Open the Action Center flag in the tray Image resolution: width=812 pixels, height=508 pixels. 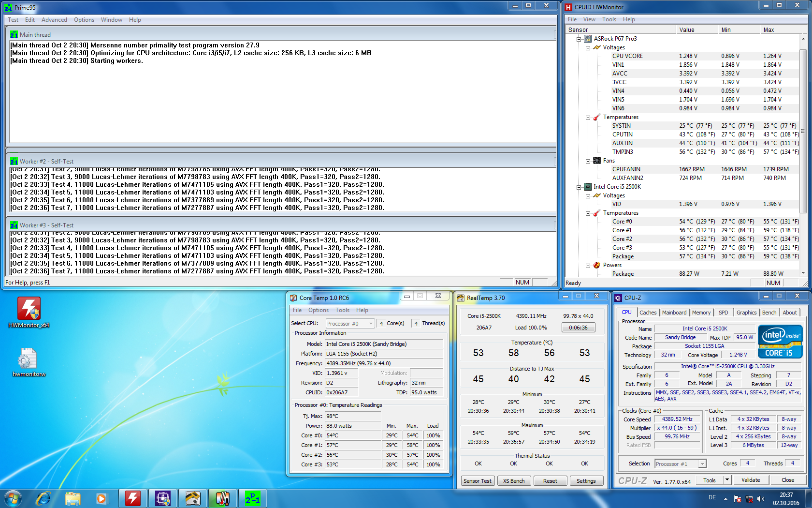pos(738,499)
